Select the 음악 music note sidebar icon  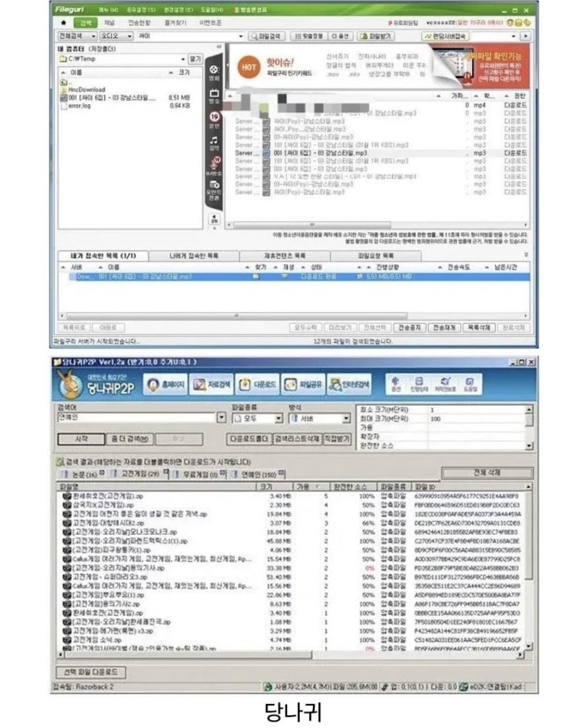pyautogui.click(x=214, y=142)
